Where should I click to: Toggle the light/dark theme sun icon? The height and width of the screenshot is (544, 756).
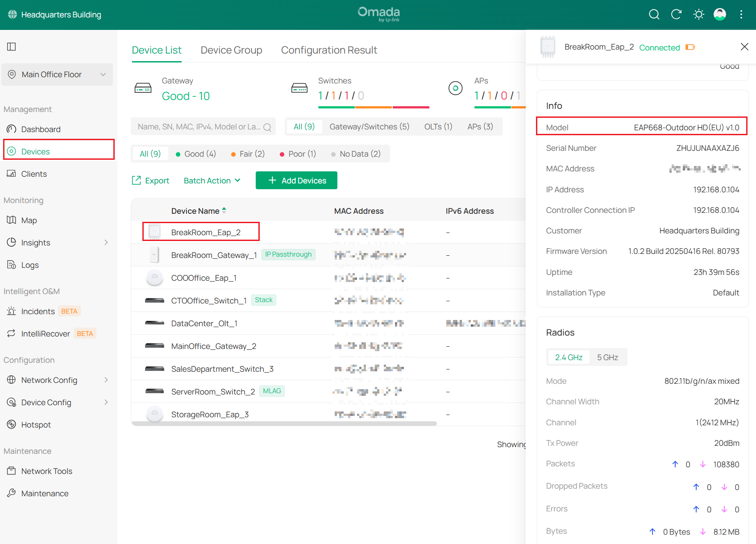pyautogui.click(x=698, y=15)
